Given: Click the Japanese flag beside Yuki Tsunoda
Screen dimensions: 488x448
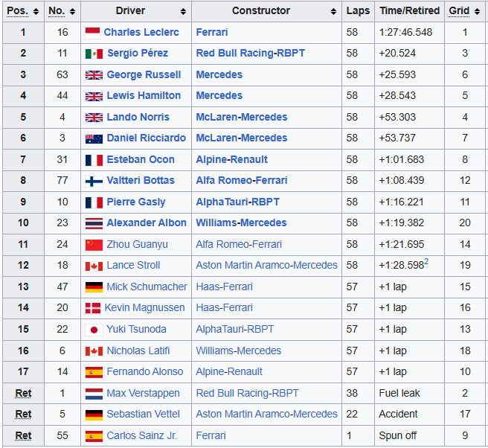Looking at the screenshot, I should (94, 330).
